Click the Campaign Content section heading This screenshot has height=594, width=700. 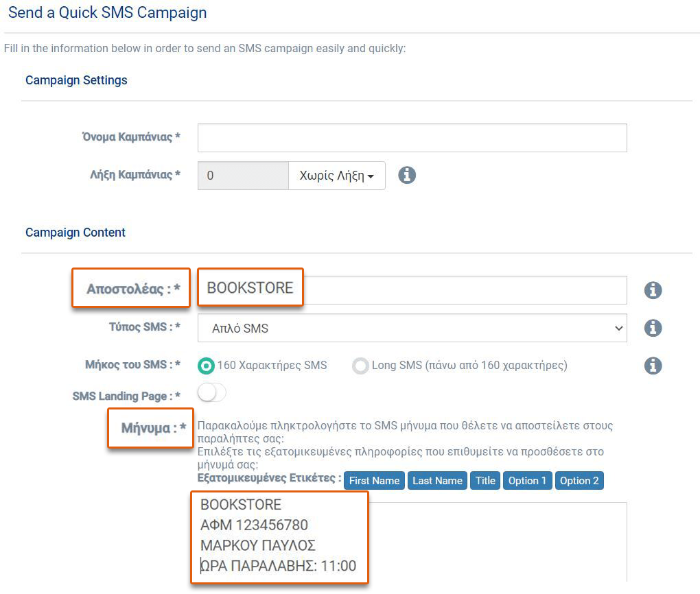point(75,233)
